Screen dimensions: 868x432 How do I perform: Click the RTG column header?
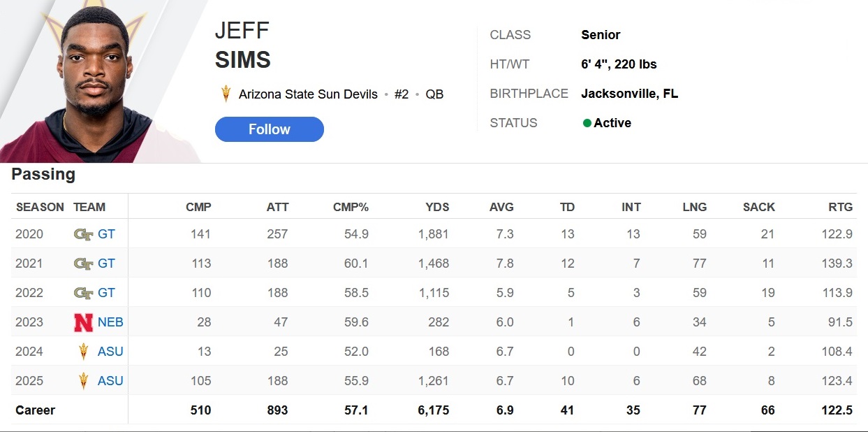point(840,207)
